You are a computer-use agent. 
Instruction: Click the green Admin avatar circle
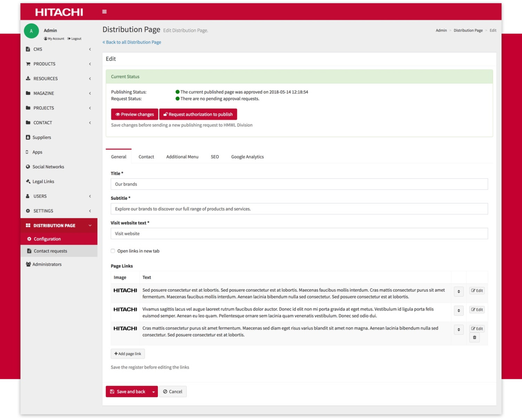tap(31, 31)
